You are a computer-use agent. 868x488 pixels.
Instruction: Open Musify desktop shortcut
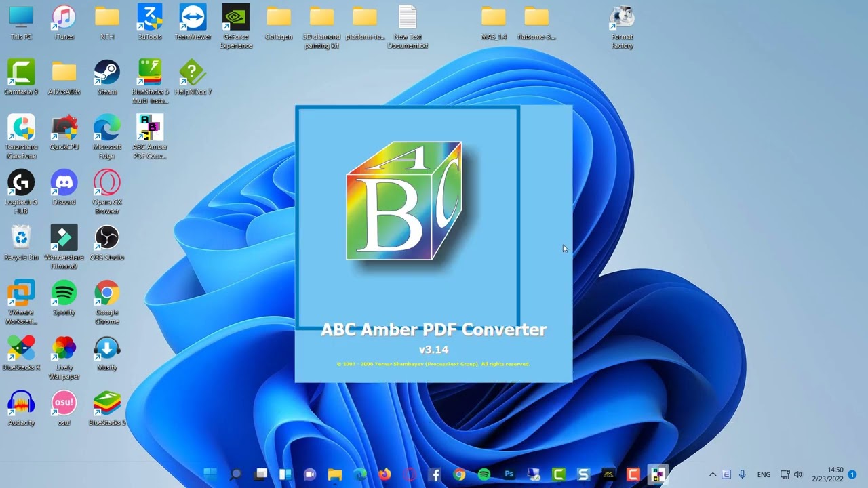point(107,353)
